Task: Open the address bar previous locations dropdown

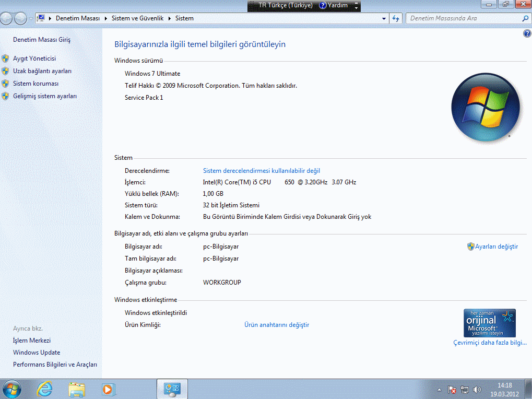Action: point(384,18)
